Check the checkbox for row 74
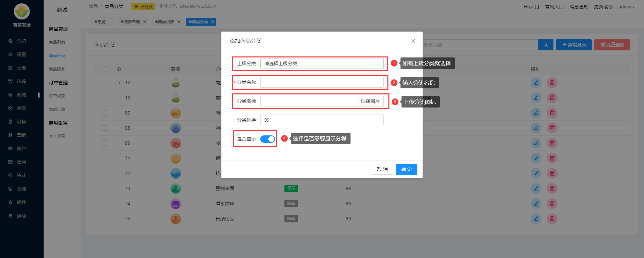Image resolution: width=644 pixels, height=258 pixels. click(x=104, y=204)
